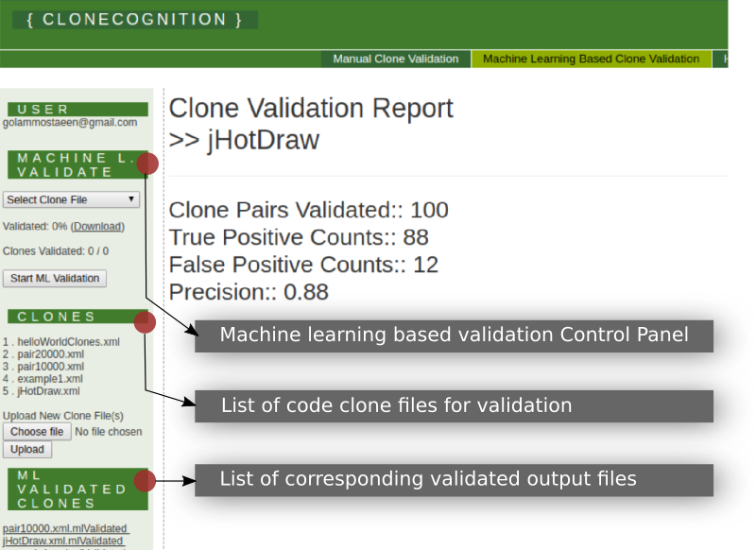Select jHotDraw.xml in clones list
Viewport: 756px width, 550px height.
click(48, 391)
